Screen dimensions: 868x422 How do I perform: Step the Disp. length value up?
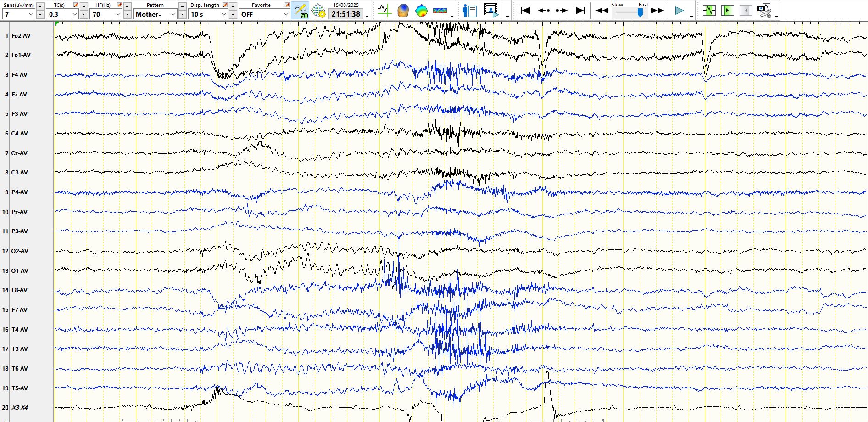tap(233, 6)
